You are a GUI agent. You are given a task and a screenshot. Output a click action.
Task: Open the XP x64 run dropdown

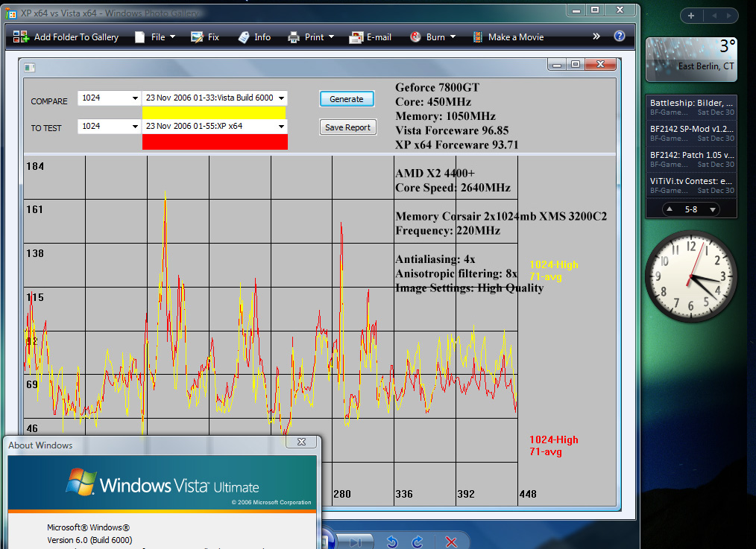[x=215, y=127]
